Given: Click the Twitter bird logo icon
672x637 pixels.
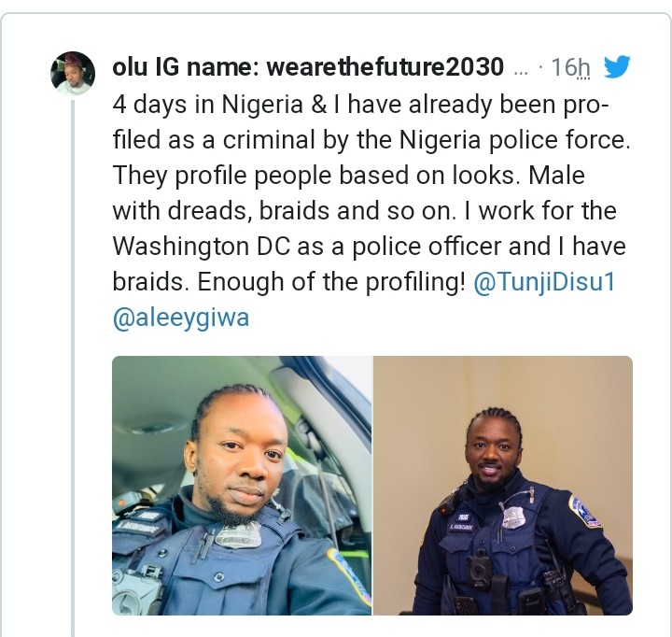Looking at the screenshot, I should (617, 67).
